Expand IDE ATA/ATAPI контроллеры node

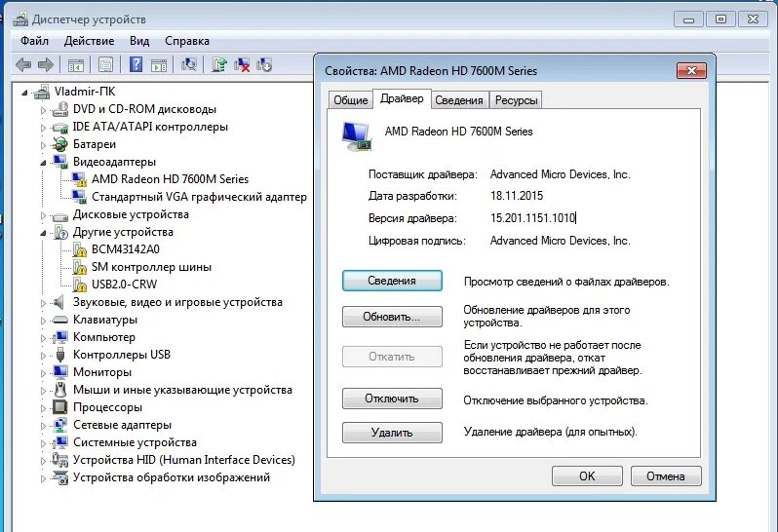43,128
